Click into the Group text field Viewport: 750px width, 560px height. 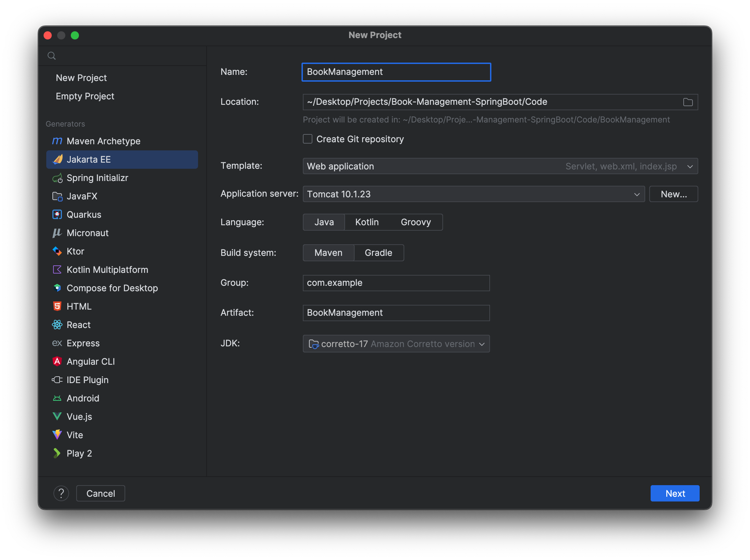click(x=396, y=283)
